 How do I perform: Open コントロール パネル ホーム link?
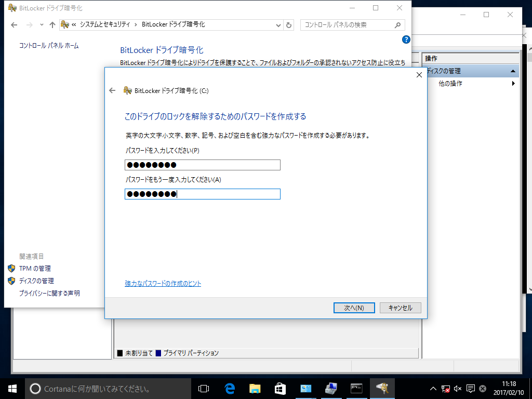(x=49, y=46)
